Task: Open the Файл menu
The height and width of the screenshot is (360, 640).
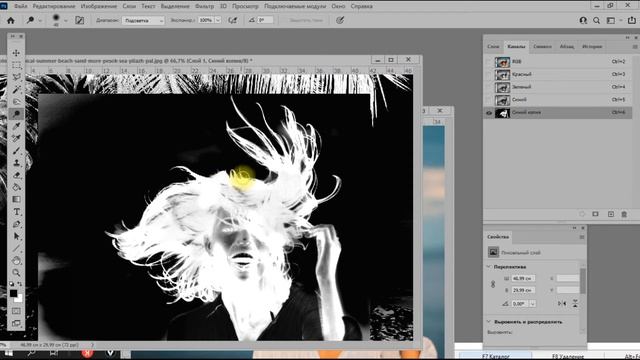Action: (21, 6)
